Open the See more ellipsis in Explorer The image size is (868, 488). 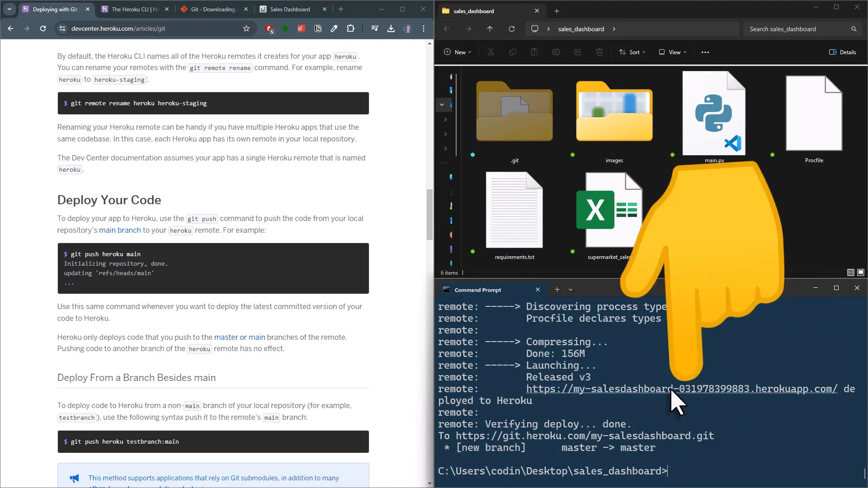(705, 52)
